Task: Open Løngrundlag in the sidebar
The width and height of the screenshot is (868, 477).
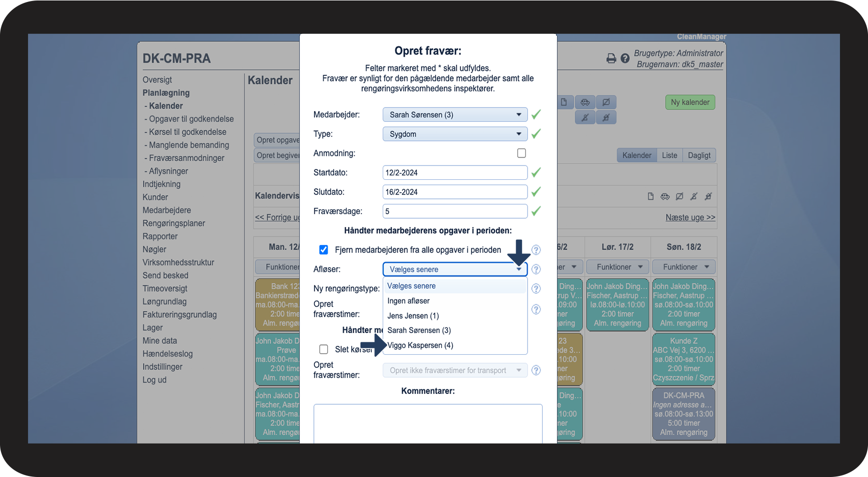Action: tap(165, 302)
